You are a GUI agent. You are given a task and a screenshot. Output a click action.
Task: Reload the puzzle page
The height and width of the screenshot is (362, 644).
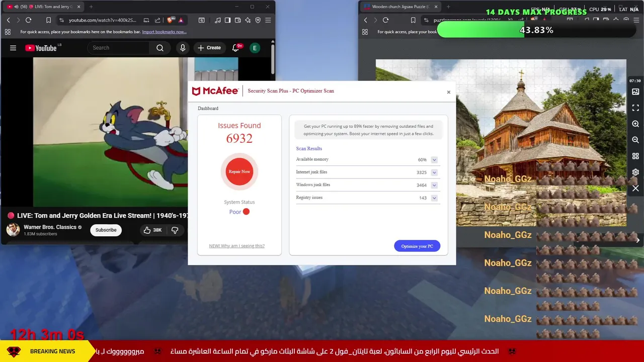[385, 20]
